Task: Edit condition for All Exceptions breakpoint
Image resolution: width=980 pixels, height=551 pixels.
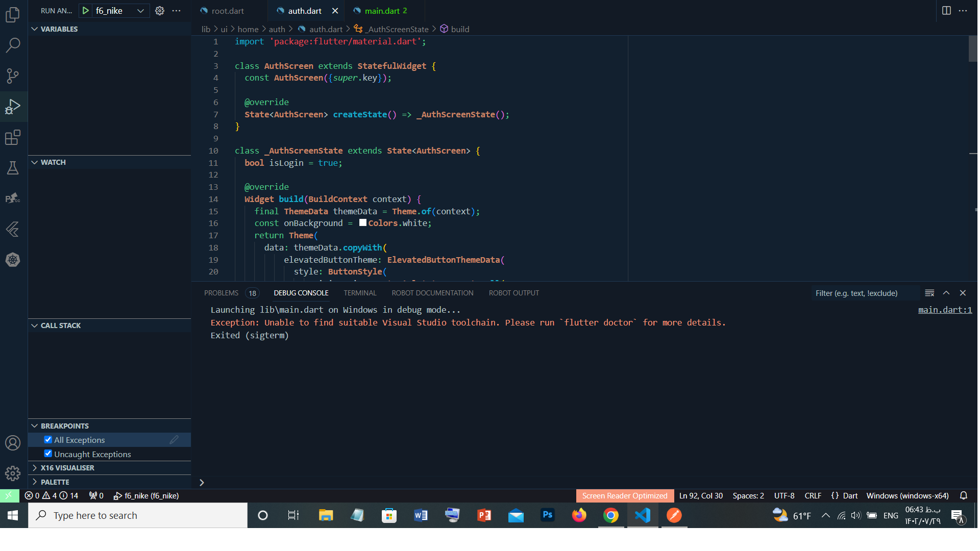Action: pos(174,440)
